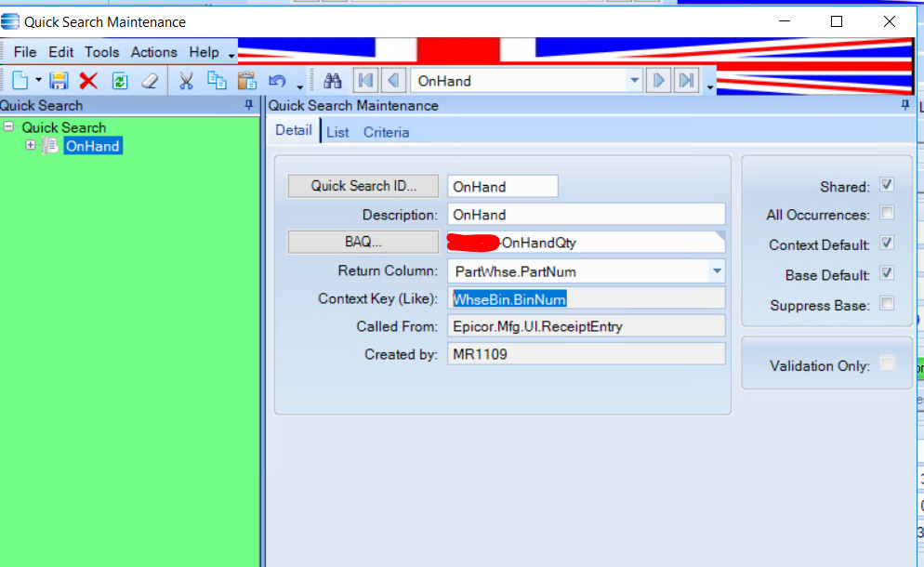Maximize the Quick Search Maintenance window
This screenshot has width=924, height=567.
pyautogui.click(x=837, y=21)
